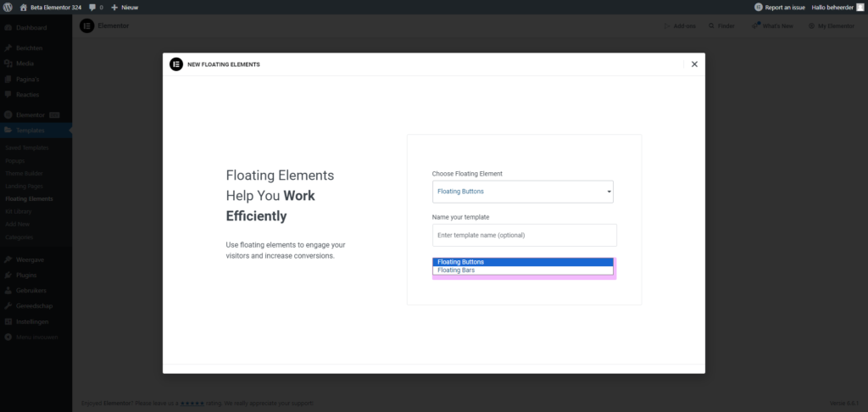Click the Templates folder icon
The width and height of the screenshot is (868, 412).
tap(8, 131)
